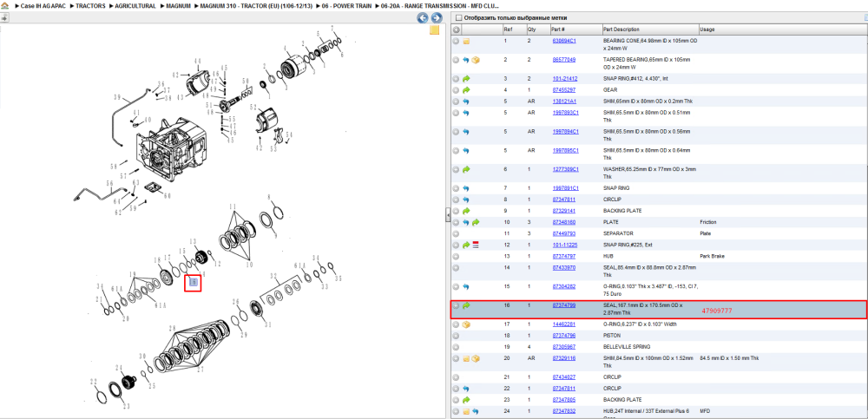
Task: Click the blue arrow on HUB 87347832 row
Action: tap(476, 412)
